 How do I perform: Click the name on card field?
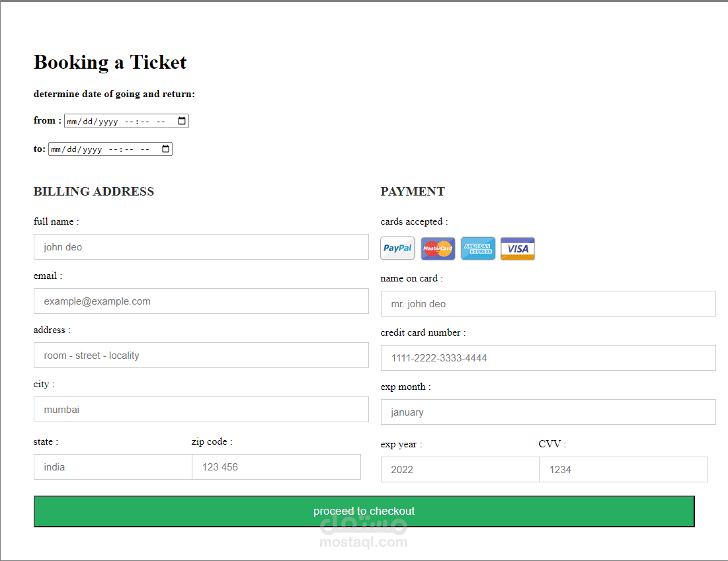(x=547, y=303)
